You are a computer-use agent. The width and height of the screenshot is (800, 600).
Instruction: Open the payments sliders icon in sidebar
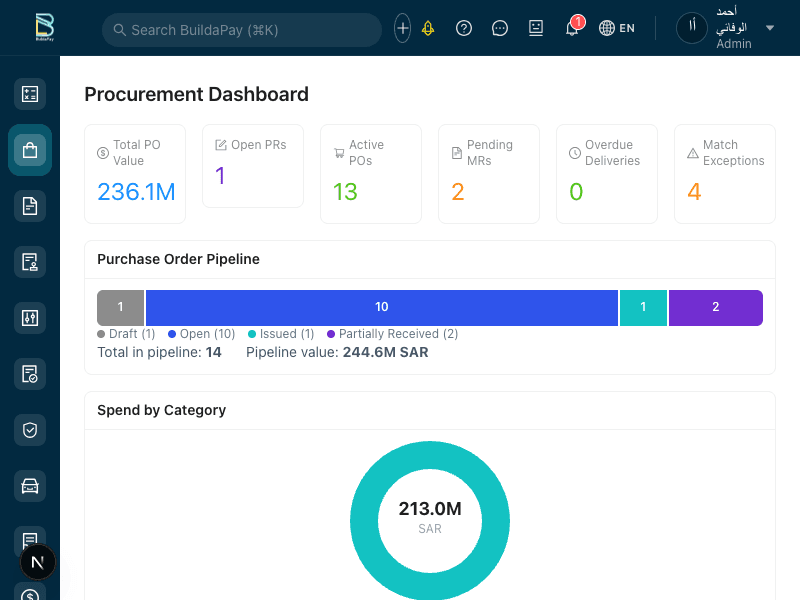(29, 318)
